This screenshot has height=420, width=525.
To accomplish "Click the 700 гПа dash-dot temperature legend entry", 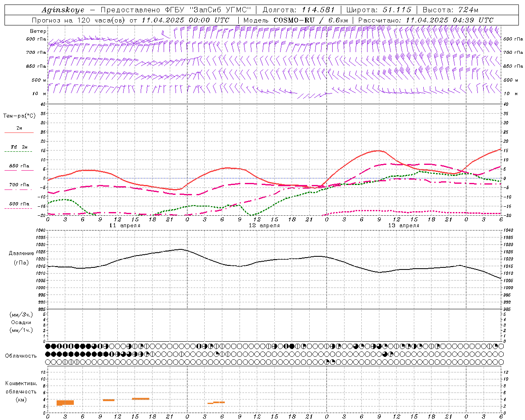I will point(19,186).
